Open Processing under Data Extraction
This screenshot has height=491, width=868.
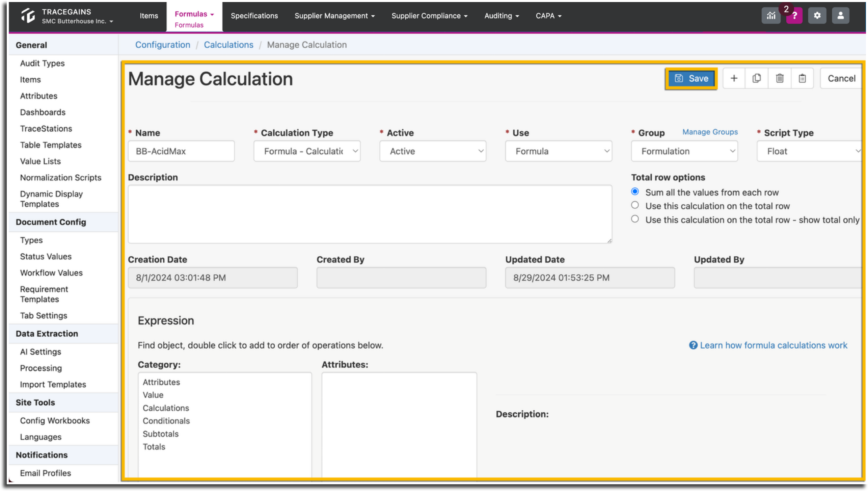(41, 368)
